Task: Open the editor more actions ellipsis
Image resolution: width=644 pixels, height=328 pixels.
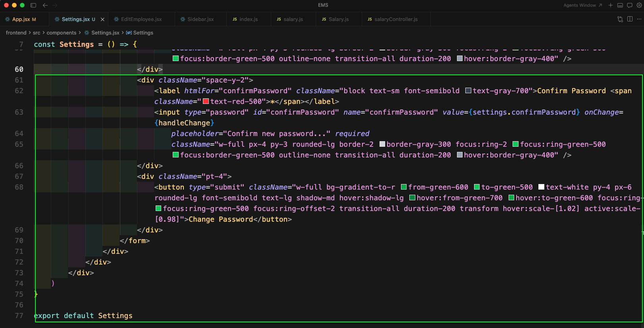Action: [x=639, y=19]
